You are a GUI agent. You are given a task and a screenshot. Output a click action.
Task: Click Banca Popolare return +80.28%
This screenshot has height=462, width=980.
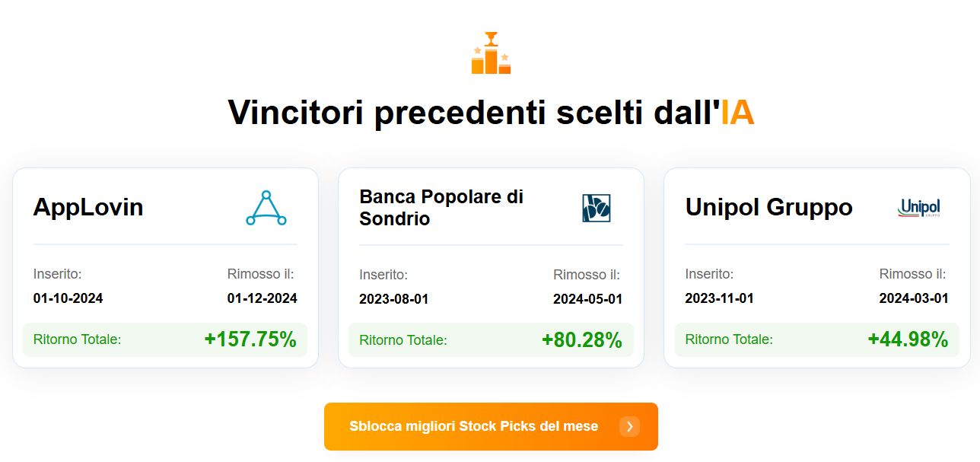click(x=582, y=339)
